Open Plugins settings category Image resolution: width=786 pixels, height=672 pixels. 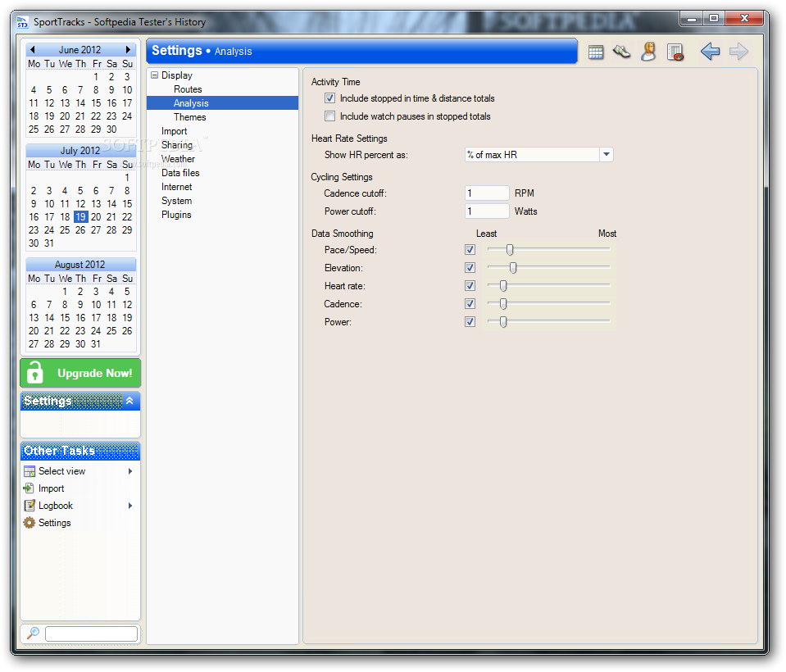click(x=176, y=215)
